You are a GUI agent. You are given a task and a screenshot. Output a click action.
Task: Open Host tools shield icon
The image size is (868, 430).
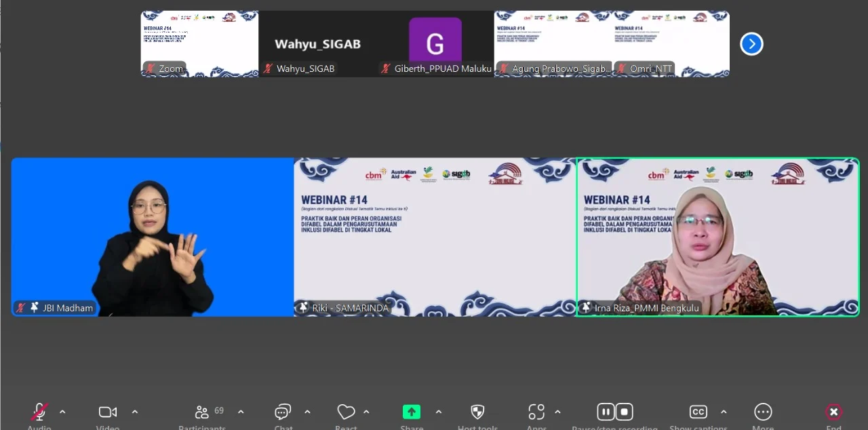click(477, 412)
